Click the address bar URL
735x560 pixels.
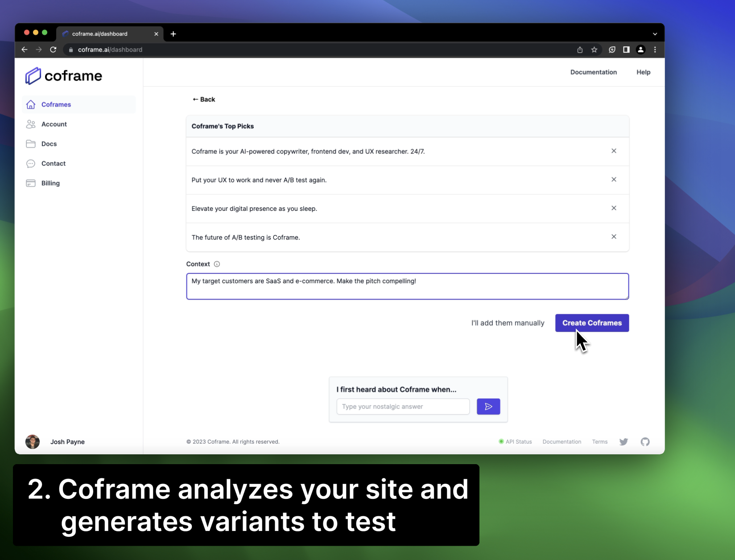tap(110, 49)
